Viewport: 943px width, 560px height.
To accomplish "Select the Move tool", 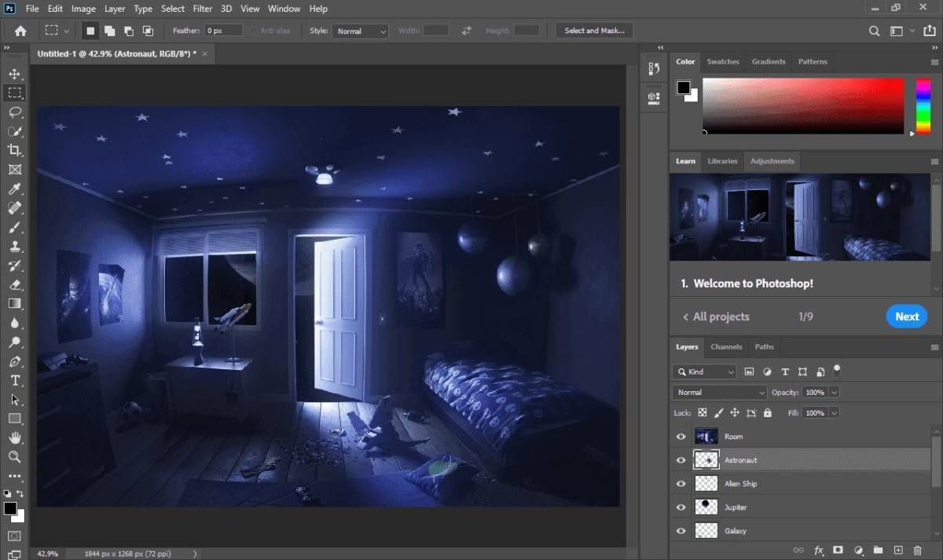I will (x=14, y=74).
